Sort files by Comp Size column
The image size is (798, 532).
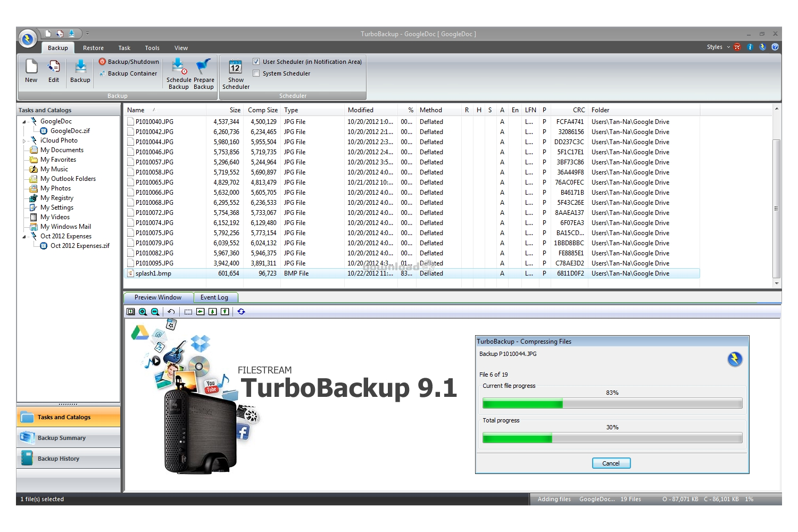pyautogui.click(x=263, y=110)
